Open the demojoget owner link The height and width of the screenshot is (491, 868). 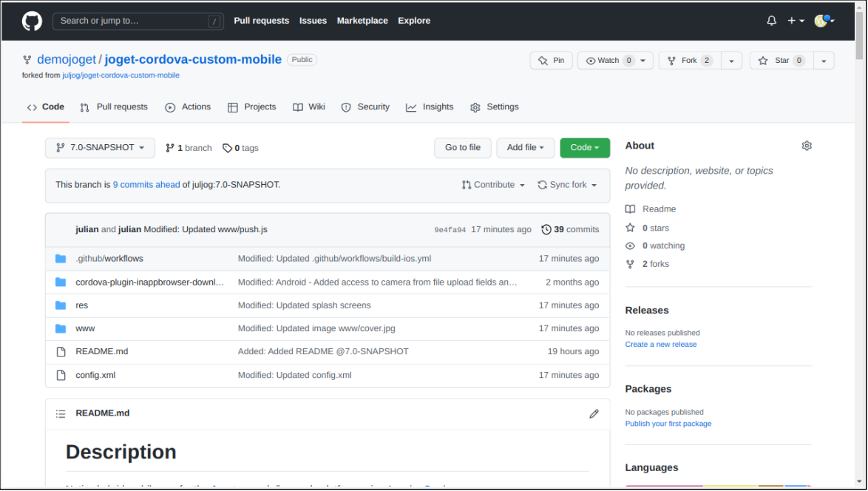pyautogui.click(x=67, y=60)
